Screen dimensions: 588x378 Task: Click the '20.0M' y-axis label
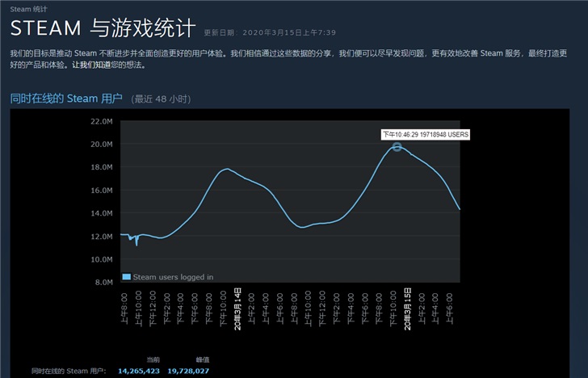click(101, 144)
